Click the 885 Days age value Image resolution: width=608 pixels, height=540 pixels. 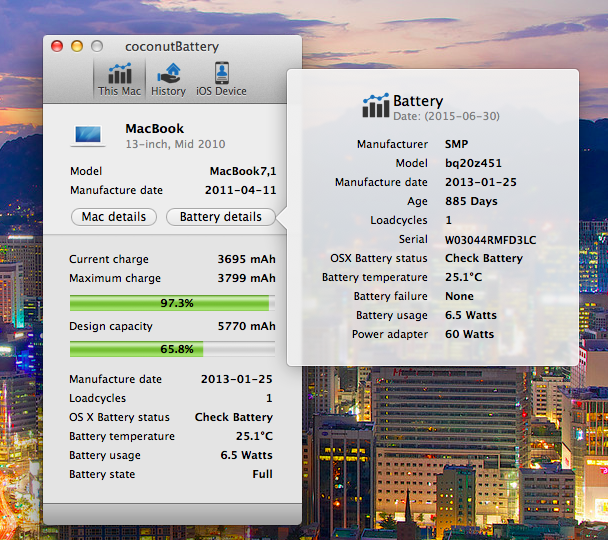click(x=471, y=201)
